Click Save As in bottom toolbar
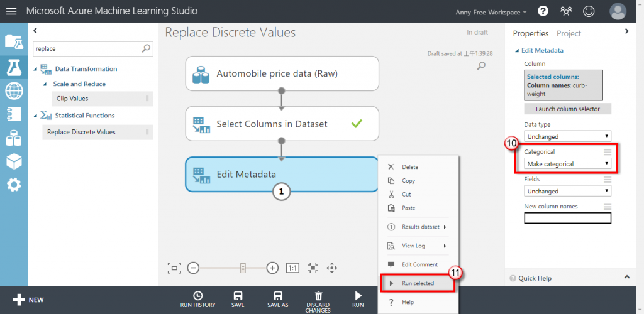The width and height of the screenshot is (644, 314). pyautogui.click(x=278, y=300)
